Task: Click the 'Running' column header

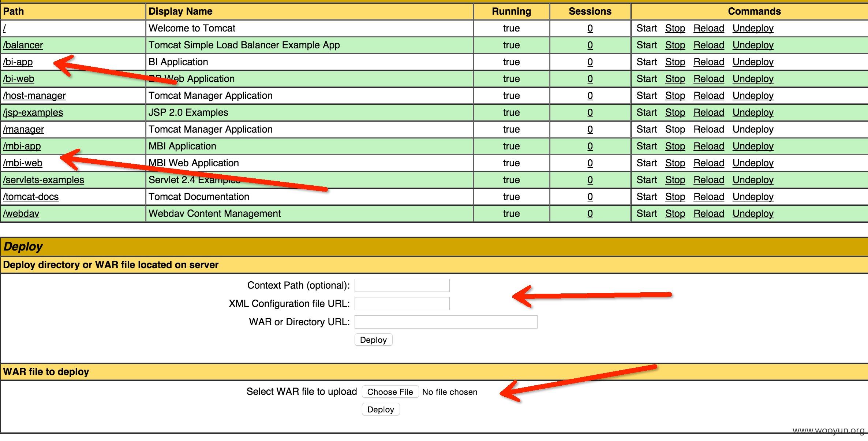Action: point(511,11)
